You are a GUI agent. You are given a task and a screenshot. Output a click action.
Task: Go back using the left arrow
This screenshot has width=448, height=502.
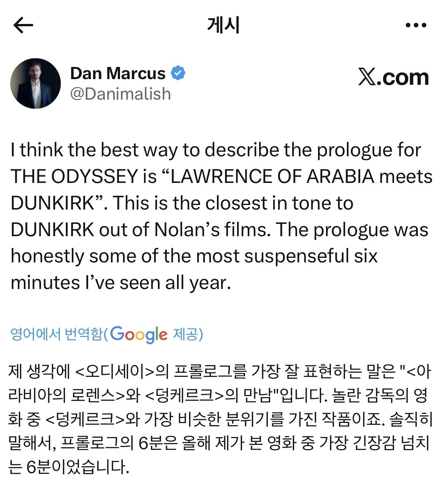23,25
